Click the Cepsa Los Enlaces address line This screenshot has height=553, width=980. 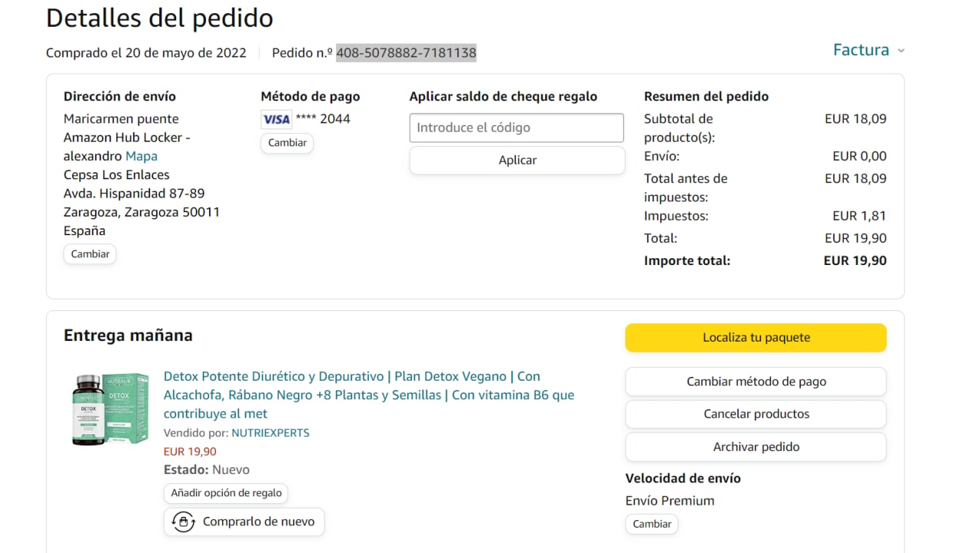116,175
